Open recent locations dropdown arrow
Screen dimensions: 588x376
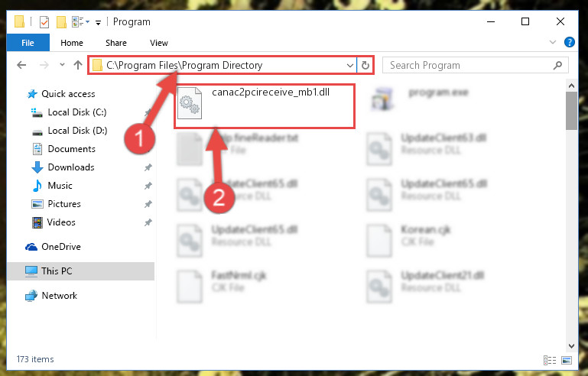(x=62, y=65)
